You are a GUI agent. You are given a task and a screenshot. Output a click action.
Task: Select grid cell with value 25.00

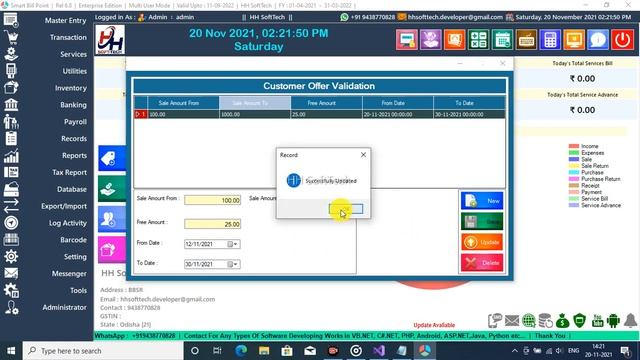326,114
